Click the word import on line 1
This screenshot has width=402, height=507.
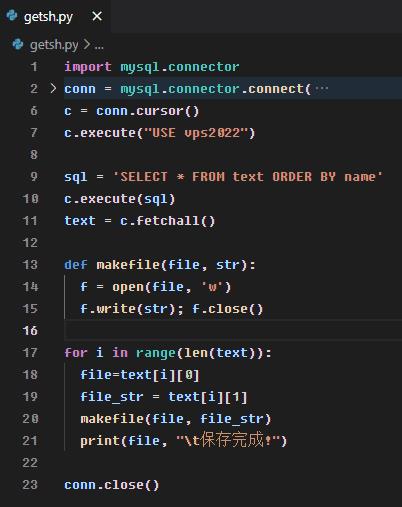tap(88, 67)
